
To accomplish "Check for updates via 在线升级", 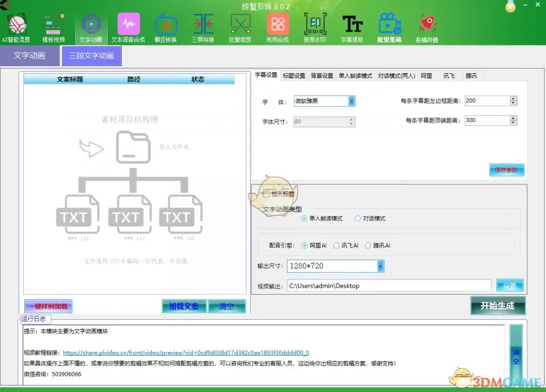I will 427,25.
